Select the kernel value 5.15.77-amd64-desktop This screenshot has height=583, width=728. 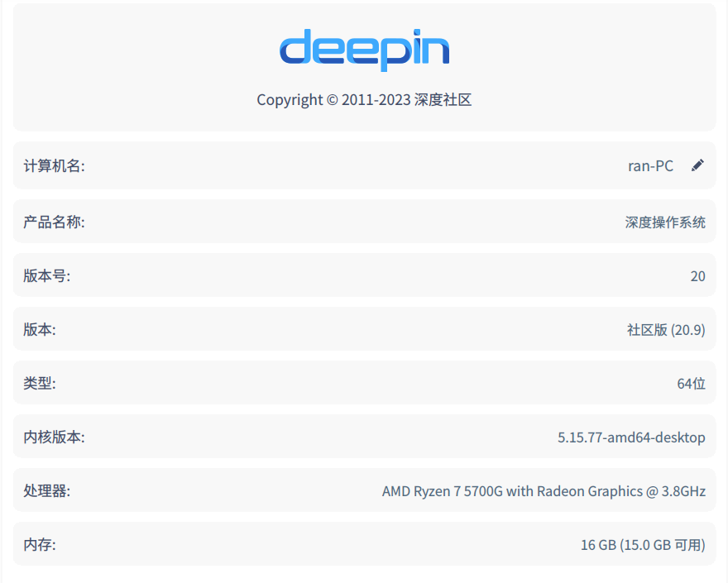coord(631,437)
